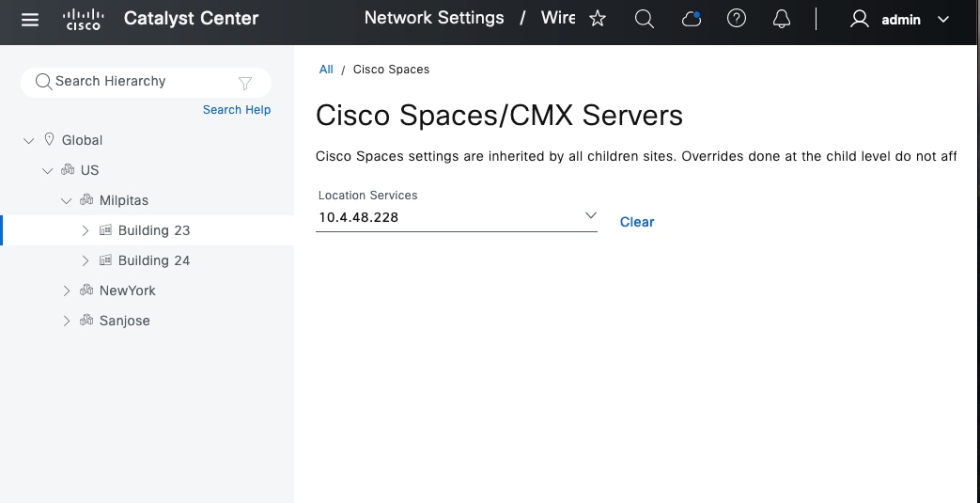Viewport: 980px width, 503px height.
Task: Click the Cisco logo
Action: 83,19
